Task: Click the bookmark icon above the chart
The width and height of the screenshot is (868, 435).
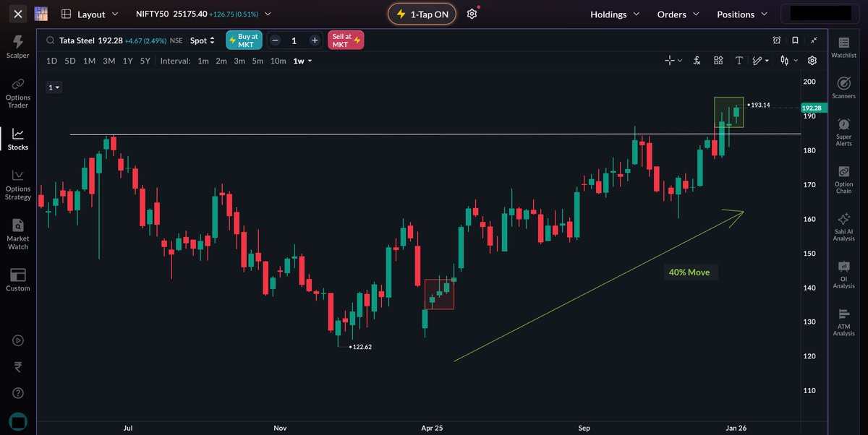Action: [795, 40]
